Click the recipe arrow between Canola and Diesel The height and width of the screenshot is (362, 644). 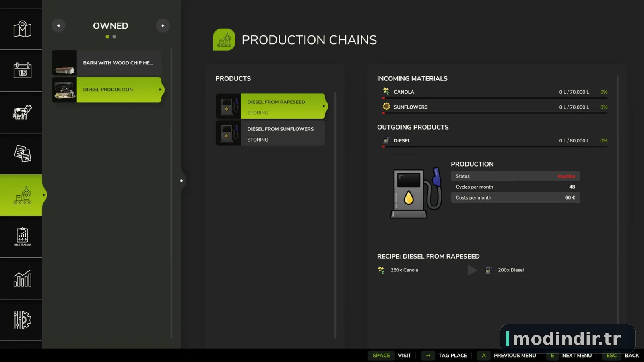[x=472, y=270]
